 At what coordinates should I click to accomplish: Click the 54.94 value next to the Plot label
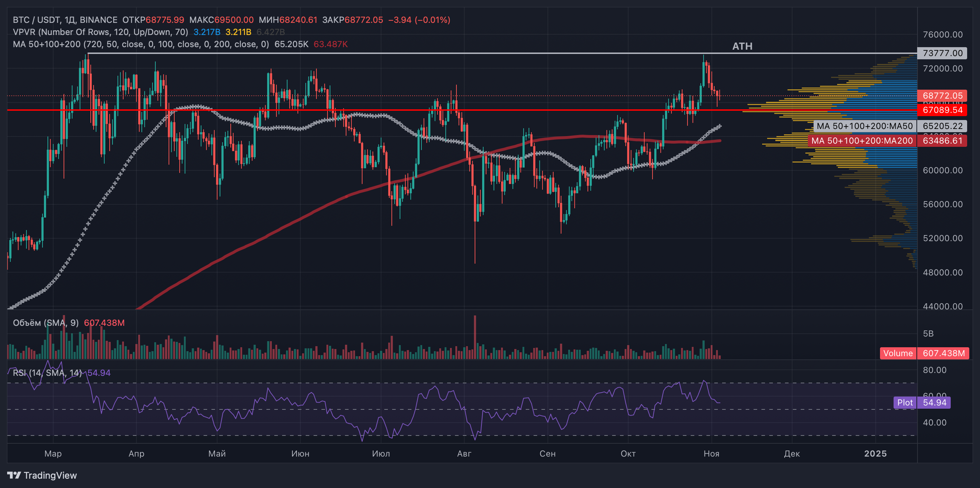click(x=934, y=402)
